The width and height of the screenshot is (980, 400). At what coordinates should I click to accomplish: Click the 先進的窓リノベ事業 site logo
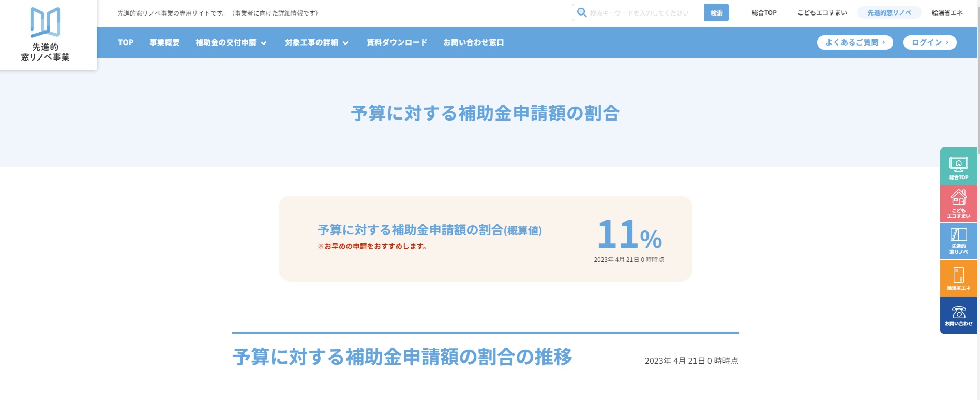pos(46,34)
